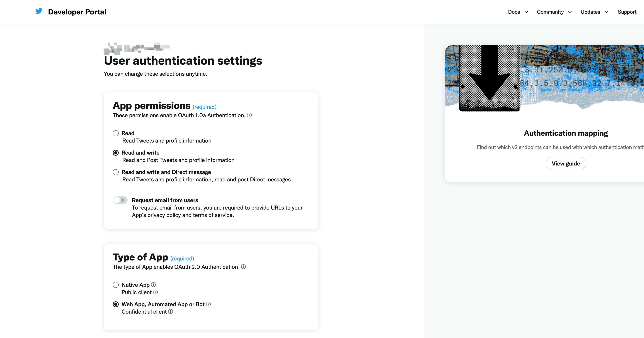Open the Updates dropdown chevron
Viewport: 644px width, 338px height.
(606, 12)
